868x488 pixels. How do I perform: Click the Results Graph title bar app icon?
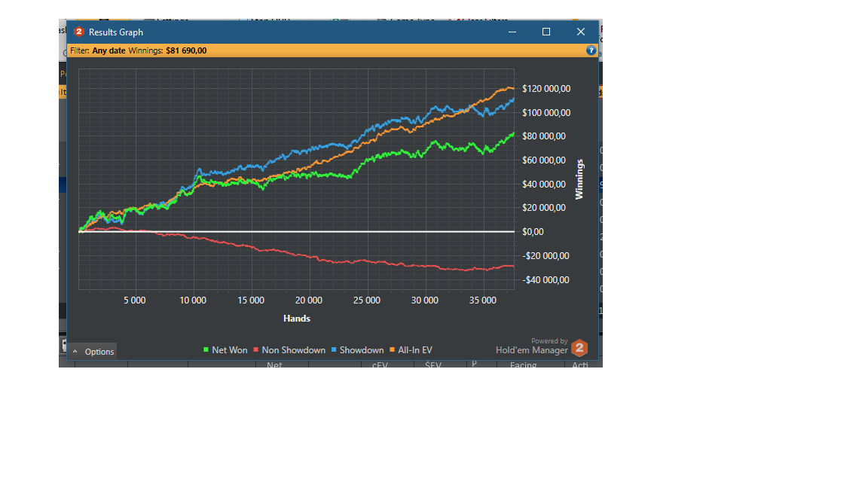click(x=79, y=32)
